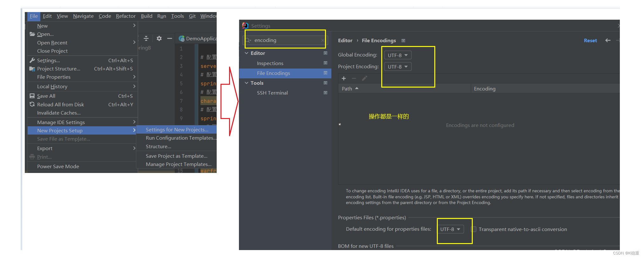This screenshot has height=258, width=644.
Task: Collapse the Tools tree node
Action: pos(247,83)
